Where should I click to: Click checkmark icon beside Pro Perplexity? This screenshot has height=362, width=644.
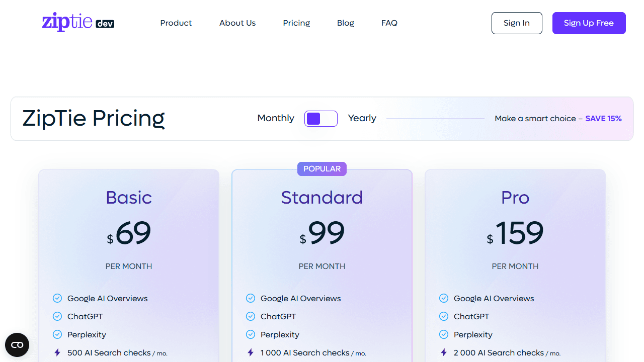pyautogui.click(x=444, y=334)
